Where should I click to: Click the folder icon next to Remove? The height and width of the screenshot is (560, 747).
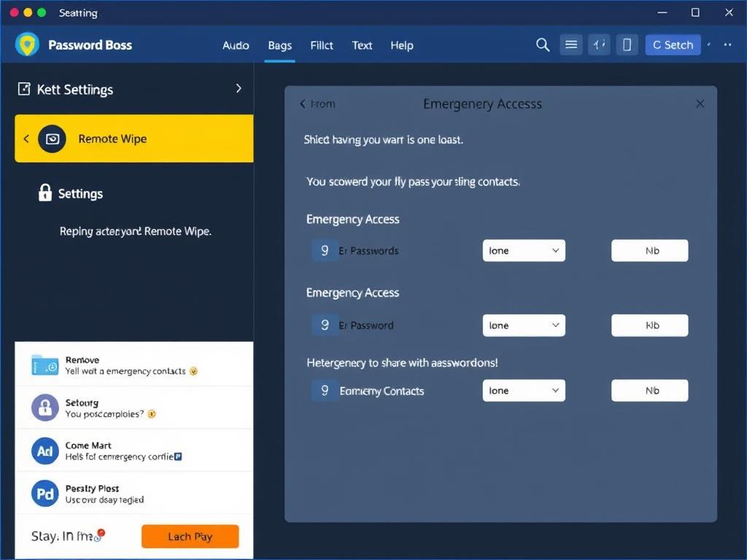coord(44,365)
